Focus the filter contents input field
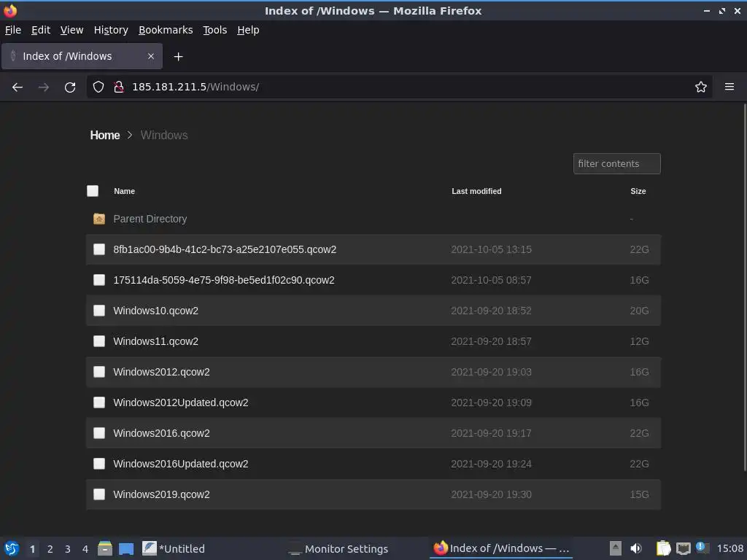 [x=617, y=164]
